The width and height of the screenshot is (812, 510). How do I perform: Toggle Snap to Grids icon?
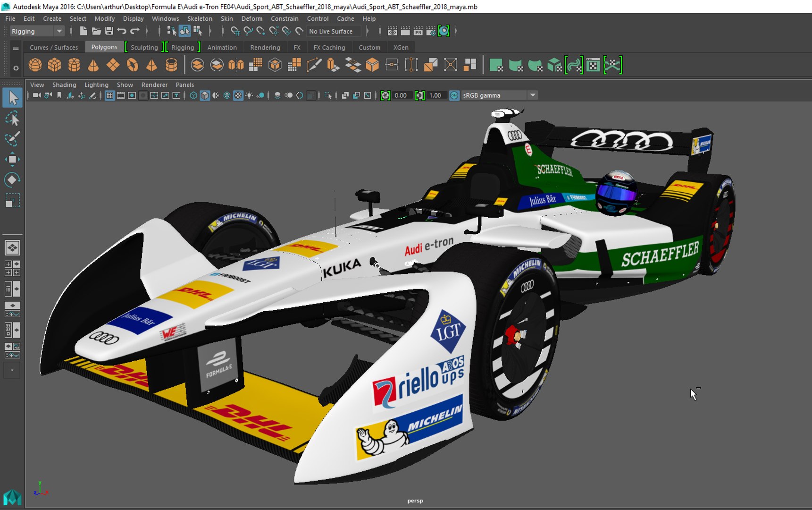click(x=235, y=31)
